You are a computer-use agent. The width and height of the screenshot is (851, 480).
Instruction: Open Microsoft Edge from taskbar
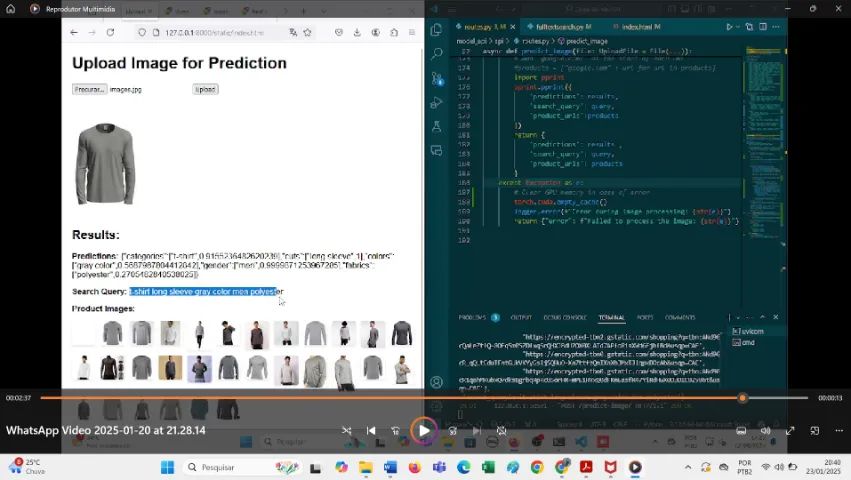click(463, 467)
